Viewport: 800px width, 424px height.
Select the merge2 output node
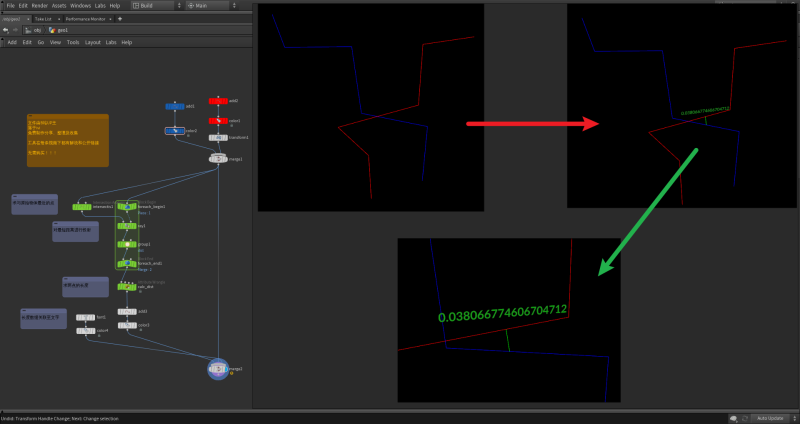(219, 369)
